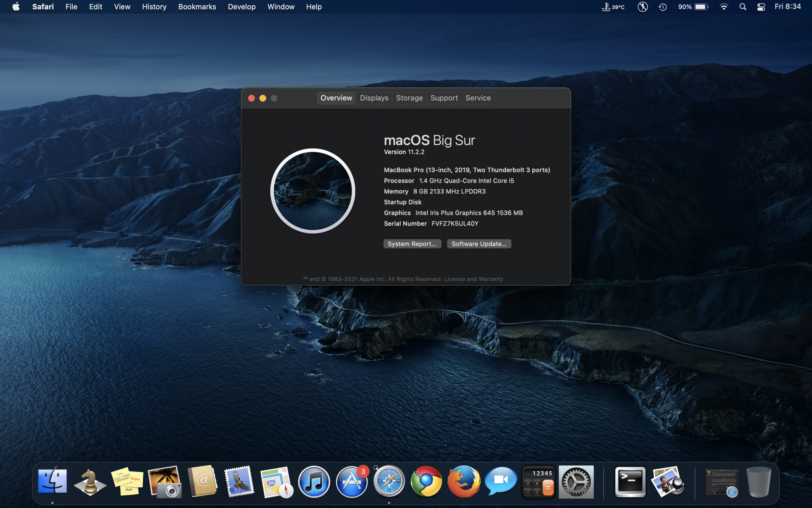Click the macOS Big Sur logo image

[313, 191]
